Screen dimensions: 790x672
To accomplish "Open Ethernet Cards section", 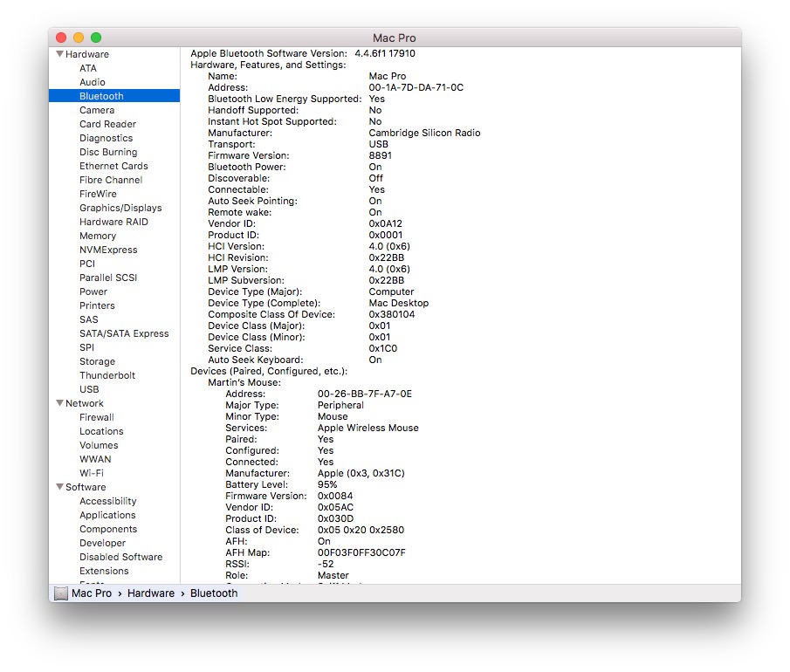I will click(x=113, y=166).
